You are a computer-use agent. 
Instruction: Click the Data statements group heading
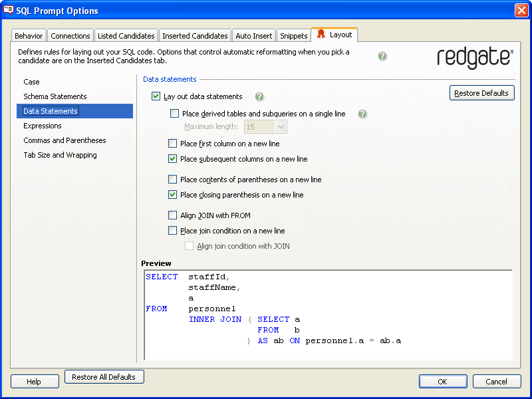click(170, 79)
